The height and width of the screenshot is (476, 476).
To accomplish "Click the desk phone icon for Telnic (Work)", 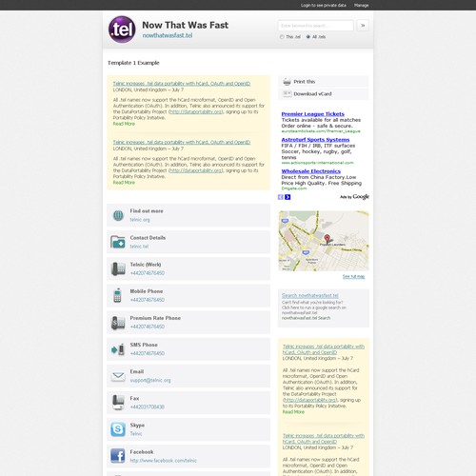I will point(118,268).
